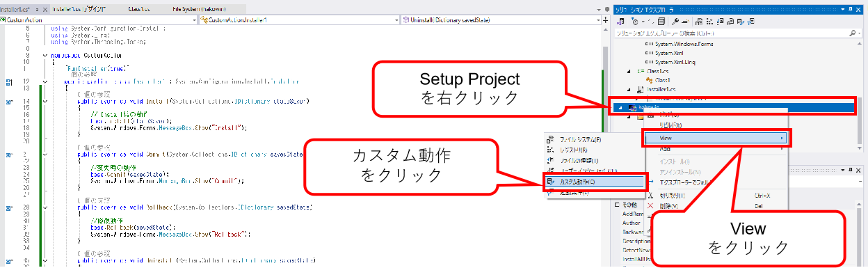The width and height of the screenshot is (868, 268).
Task: Click the Solution Explorer search field
Action: [732, 33]
